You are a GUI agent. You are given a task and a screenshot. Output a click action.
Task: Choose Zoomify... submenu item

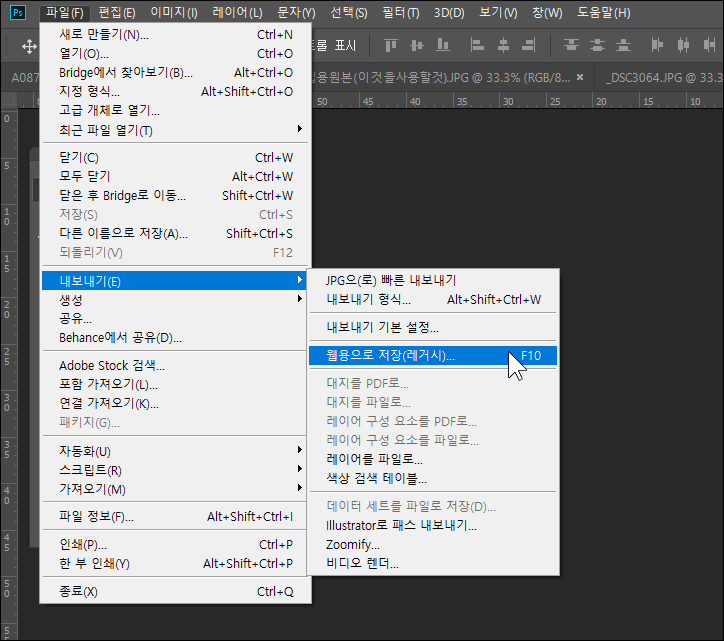click(433, 544)
